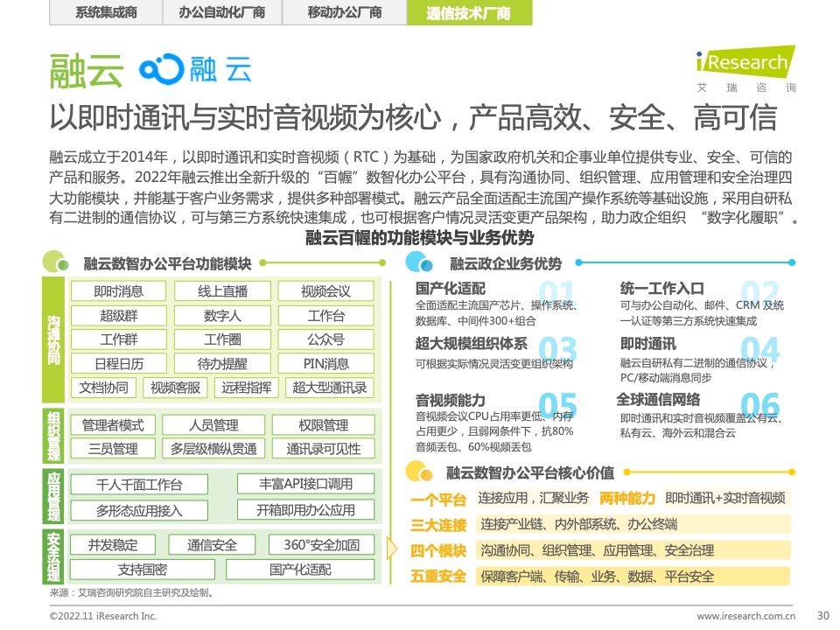Click the 视频客服 module box
This screenshot has height=630, width=840.
click(x=175, y=388)
